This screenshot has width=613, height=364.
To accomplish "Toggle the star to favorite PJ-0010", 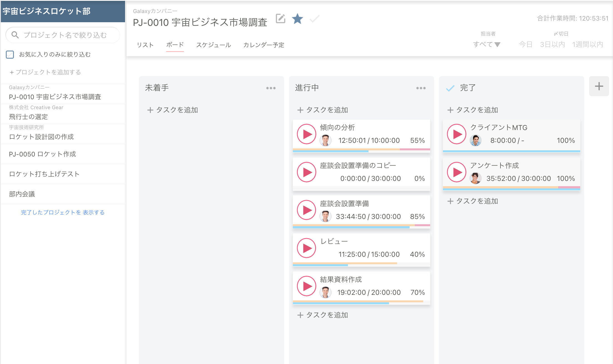I will [297, 19].
